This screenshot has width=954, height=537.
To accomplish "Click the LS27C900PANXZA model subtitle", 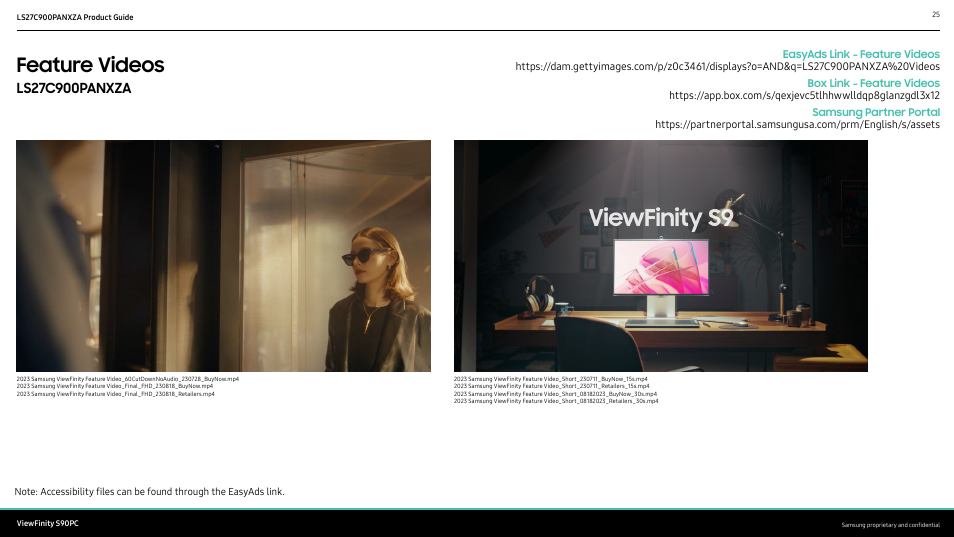I will click(74, 89).
